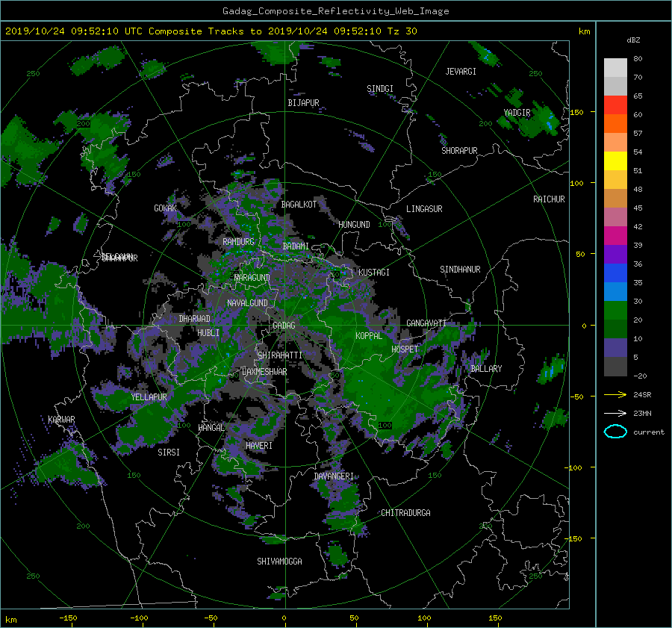
Task: Click the KARWAR city label
Action: coord(61,420)
